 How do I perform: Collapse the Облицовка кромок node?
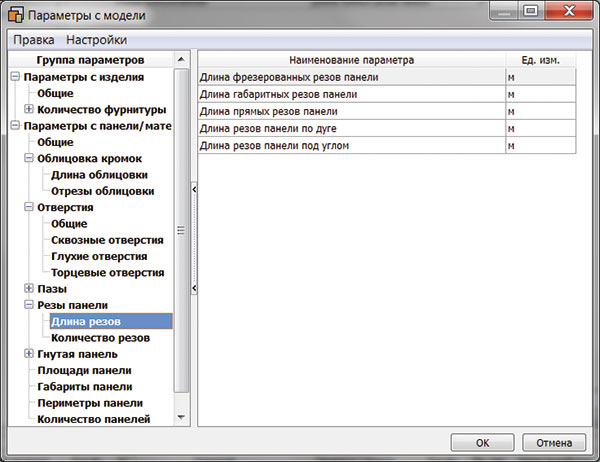[x=28, y=159]
